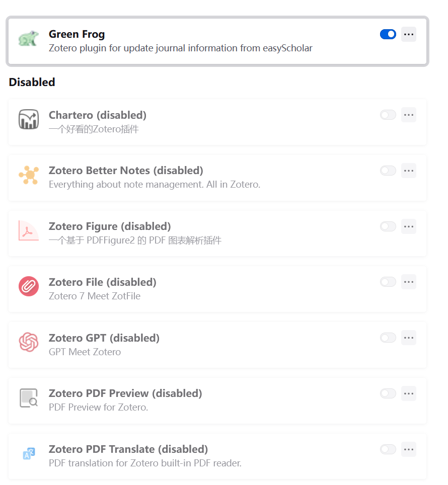Select the Chartero chart icon
The height and width of the screenshot is (485, 448).
[29, 119]
